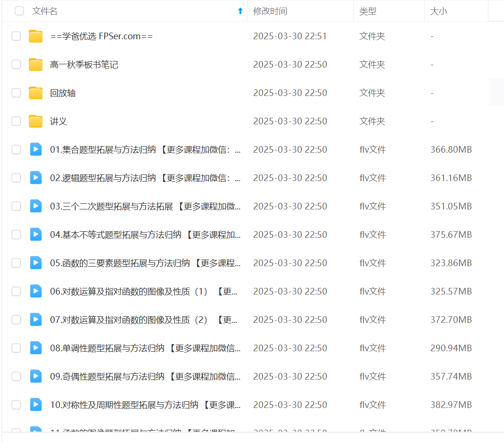504x442 pixels.
Task: Click 文件夹 type cell in 讲义 row
Action: (x=372, y=121)
